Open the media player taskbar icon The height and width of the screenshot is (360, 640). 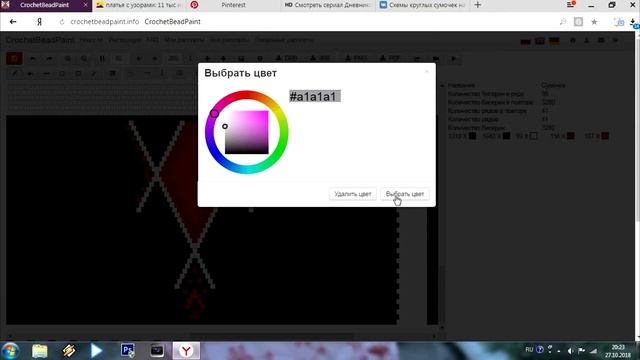(x=97, y=351)
